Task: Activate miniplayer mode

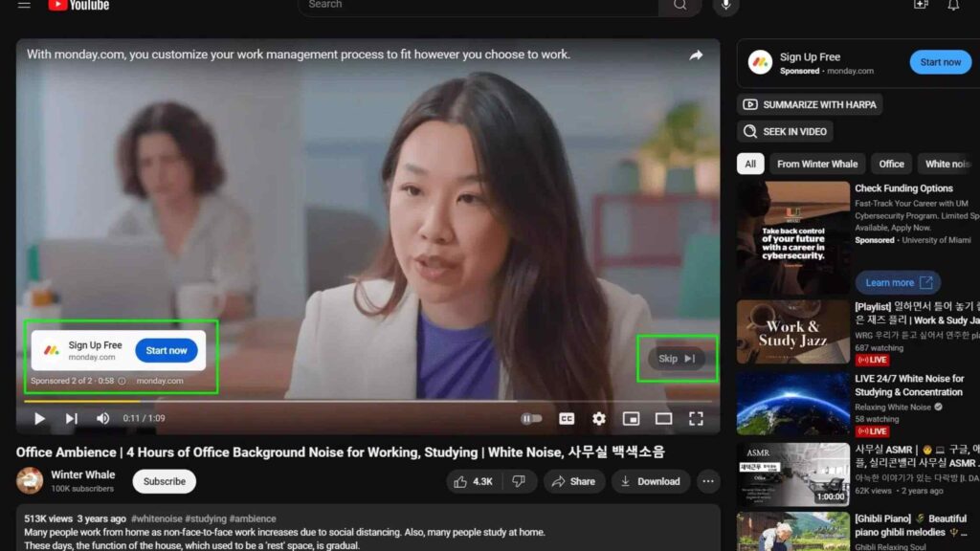Action: 631,418
